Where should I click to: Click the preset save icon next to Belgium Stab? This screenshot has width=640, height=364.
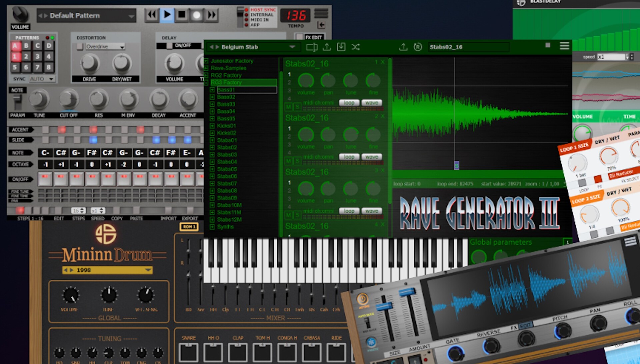click(x=341, y=47)
